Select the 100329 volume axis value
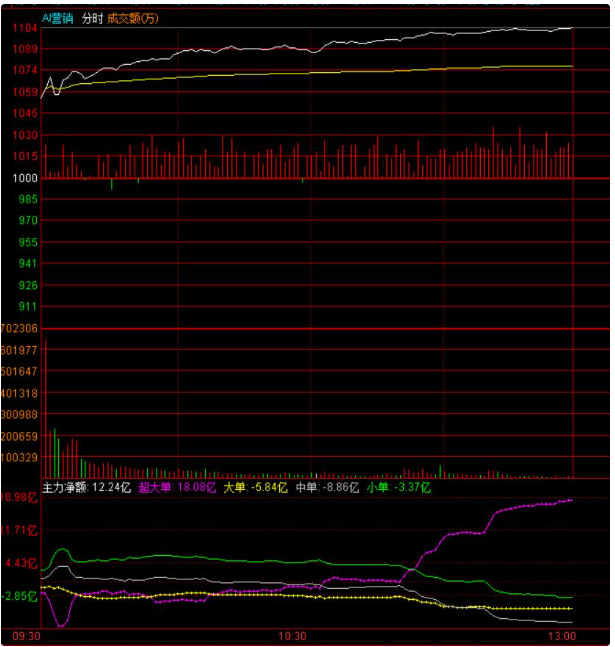 [x=20, y=457]
